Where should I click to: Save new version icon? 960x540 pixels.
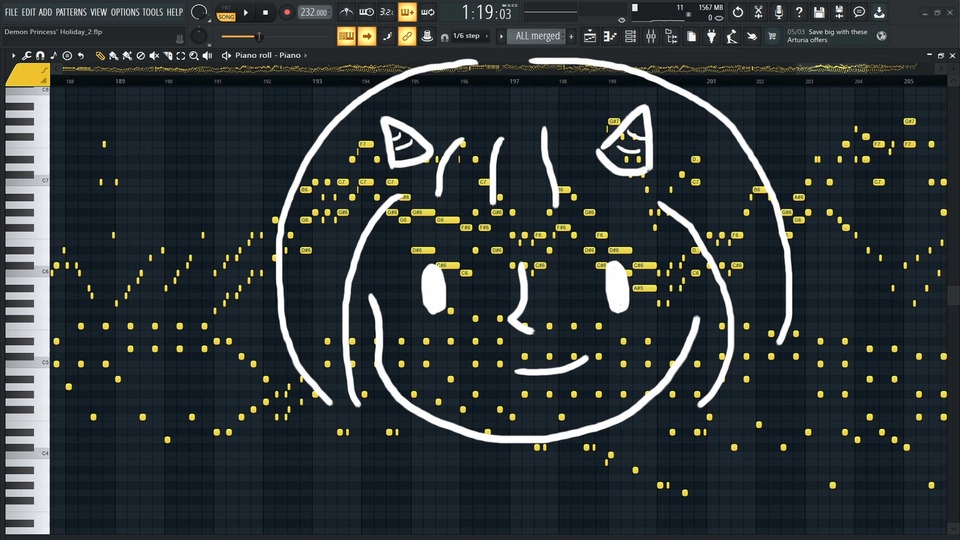point(839,12)
